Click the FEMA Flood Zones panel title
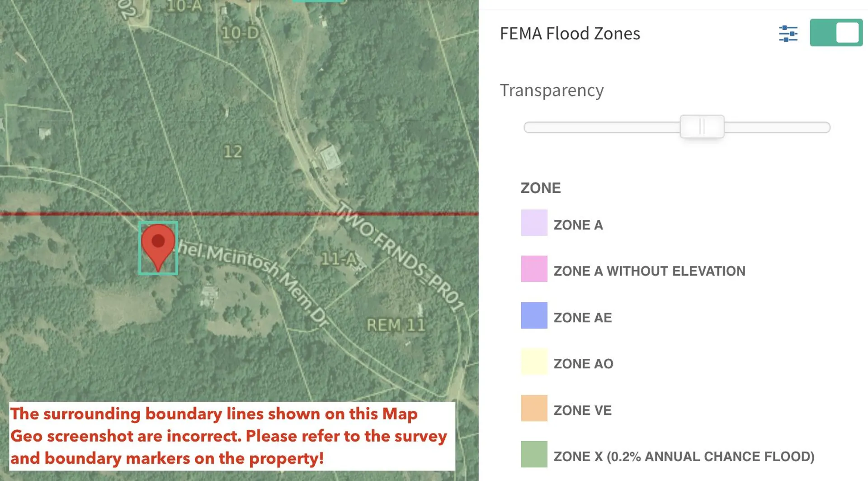868x481 pixels. tap(570, 33)
